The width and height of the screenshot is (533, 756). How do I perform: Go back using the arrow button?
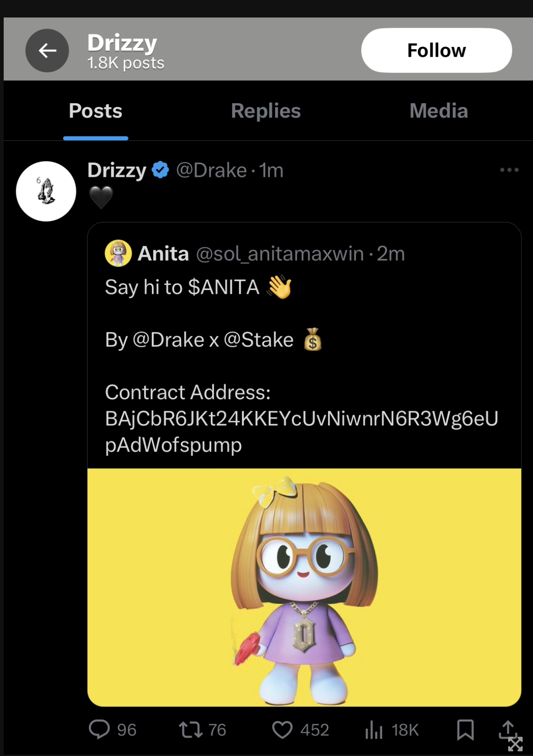tap(46, 50)
